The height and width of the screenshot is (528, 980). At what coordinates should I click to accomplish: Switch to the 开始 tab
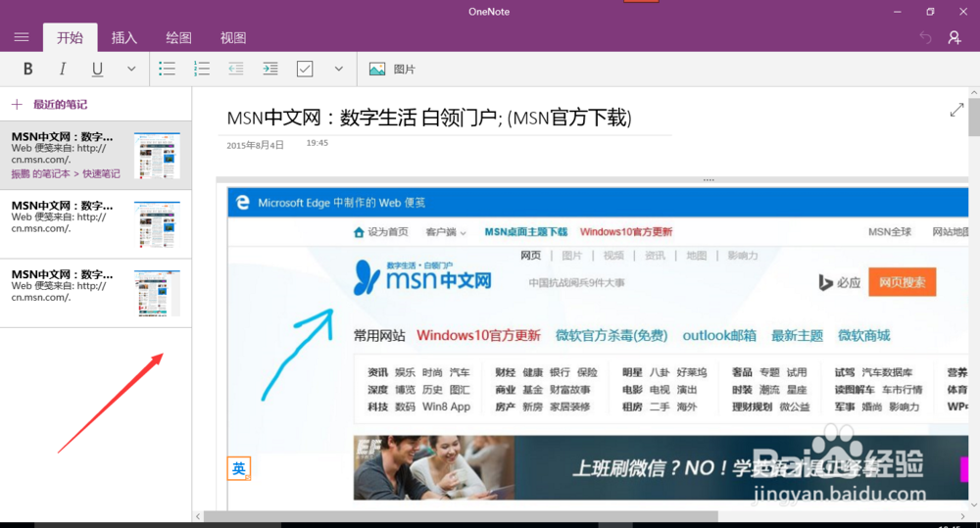[x=70, y=37]
